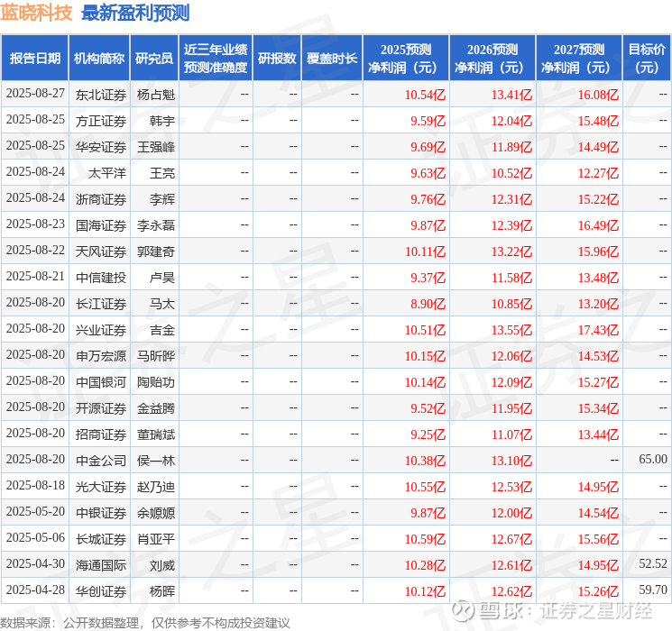This screenshot has width=672, height=631.
Task: Click the 12.27亿 profit value
Action: (598, 173)
